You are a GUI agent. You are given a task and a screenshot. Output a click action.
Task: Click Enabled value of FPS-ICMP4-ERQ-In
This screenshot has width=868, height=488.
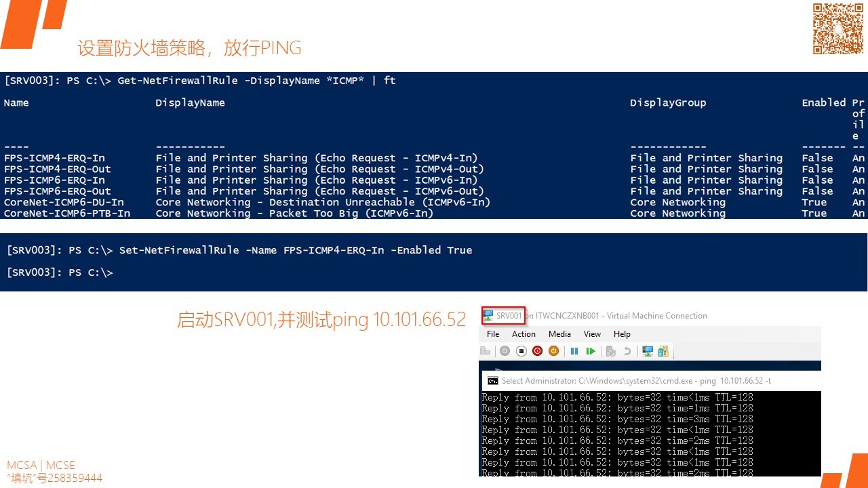point(817,159)
